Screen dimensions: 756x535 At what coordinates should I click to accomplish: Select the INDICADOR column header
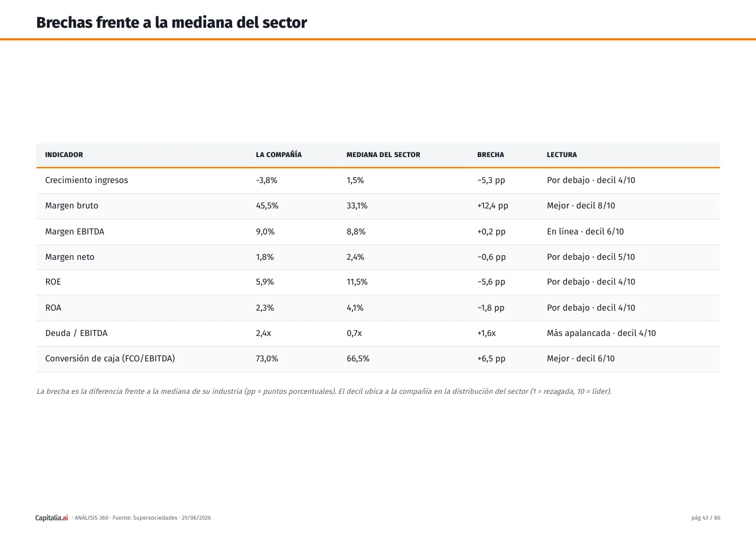(x=64, y=155)
